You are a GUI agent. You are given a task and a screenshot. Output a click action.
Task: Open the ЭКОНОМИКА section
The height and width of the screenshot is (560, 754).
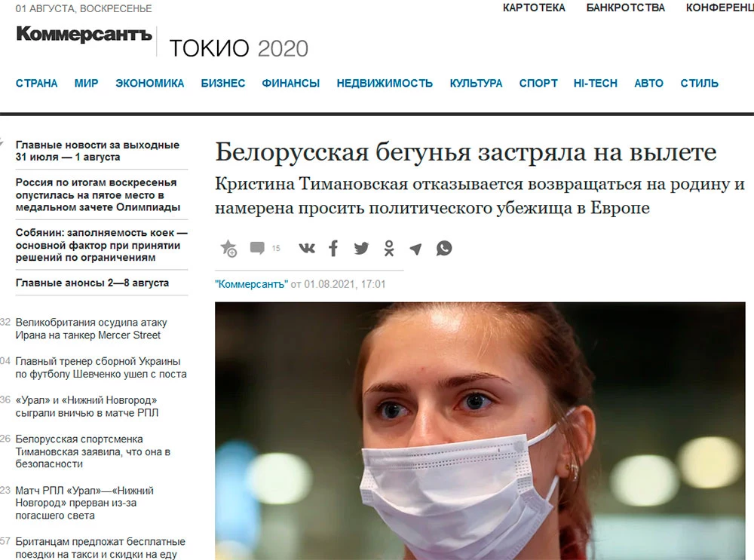(x=149, y=83)
